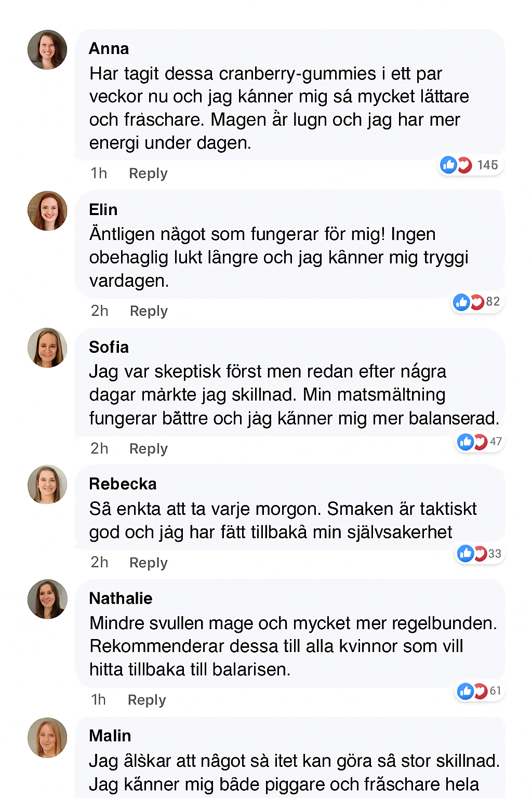Open Elin's profile picture
This screenshot has width=532, height=798.
[47, 211]
